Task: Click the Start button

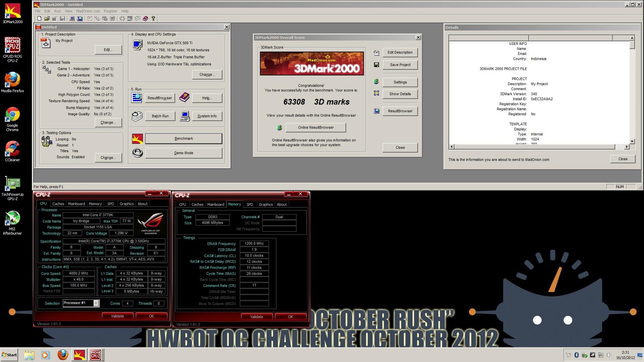Action: coord(9,355)
